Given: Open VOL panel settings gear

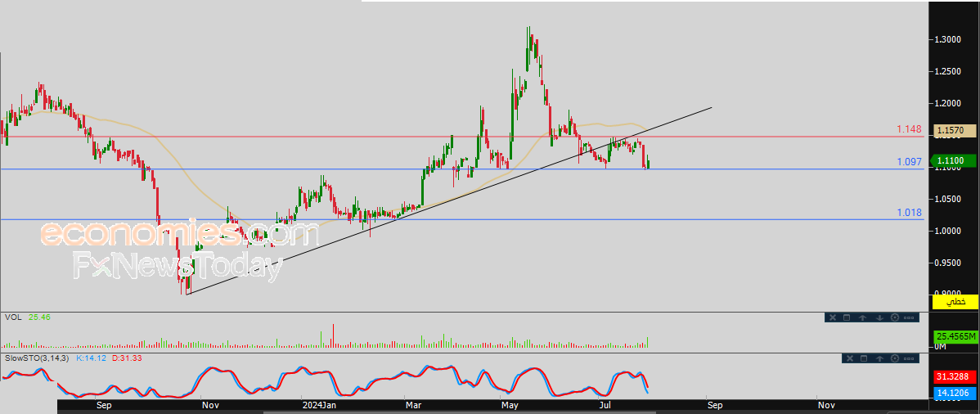Looking at the screenshot, I should click(x=894, y=317).
